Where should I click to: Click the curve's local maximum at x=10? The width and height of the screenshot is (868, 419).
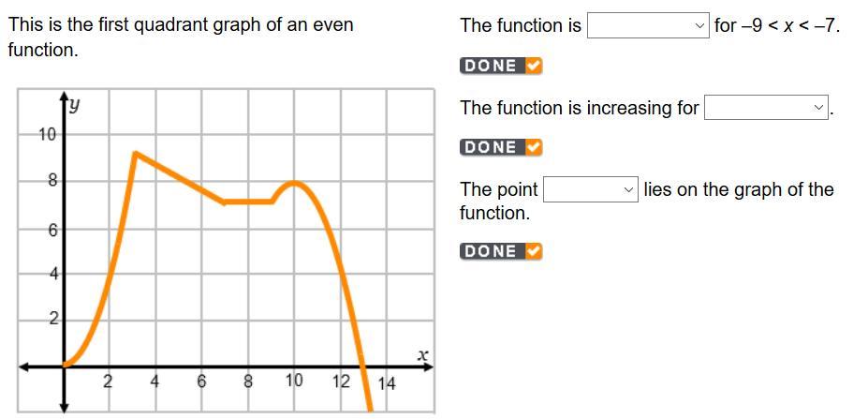295,183
